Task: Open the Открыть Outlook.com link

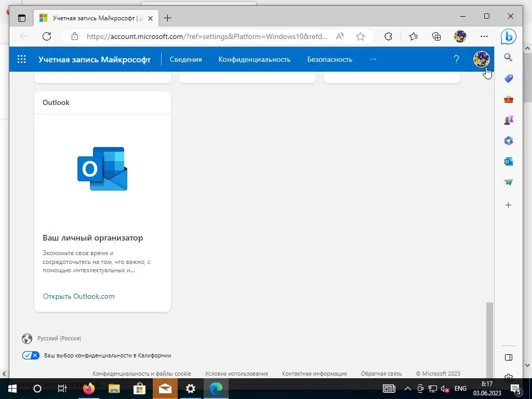Action: (79, 296)
